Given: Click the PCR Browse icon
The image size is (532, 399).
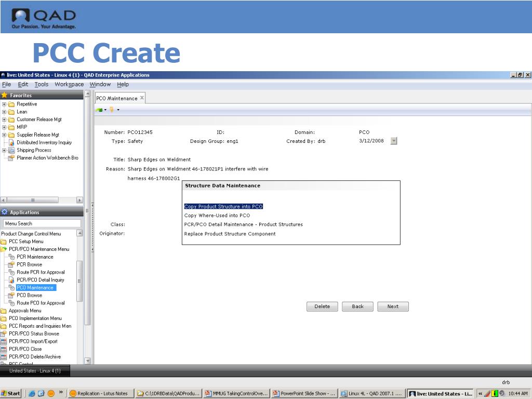Looking at the screenshot, I should [x=11, y=264].
